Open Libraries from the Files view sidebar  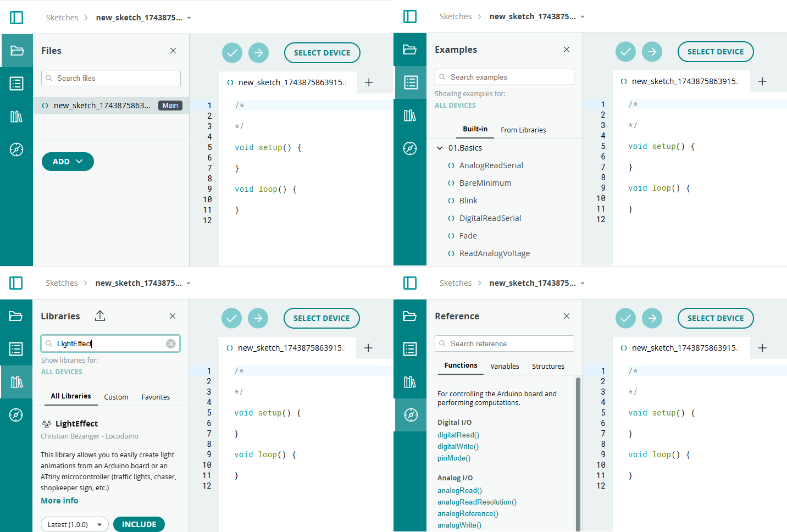[16, 117]
